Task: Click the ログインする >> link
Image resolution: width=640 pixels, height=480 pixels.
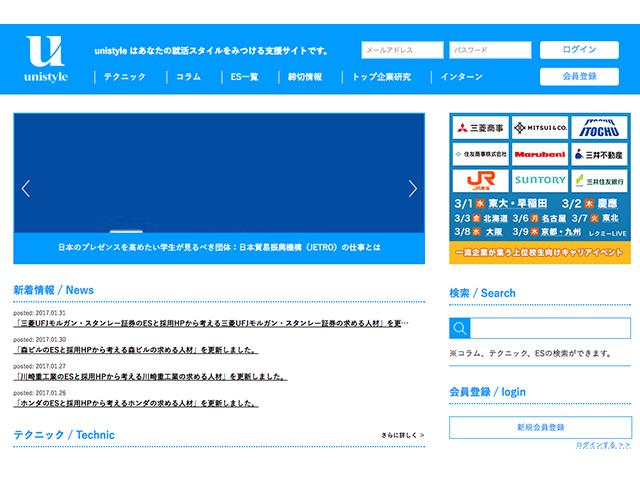Action: (x=603, y=445)
